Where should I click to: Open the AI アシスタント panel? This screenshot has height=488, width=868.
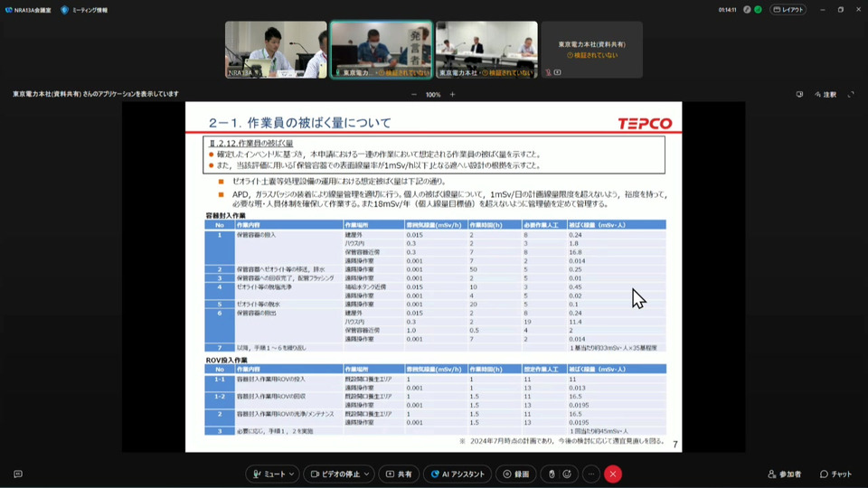(458, 474)
